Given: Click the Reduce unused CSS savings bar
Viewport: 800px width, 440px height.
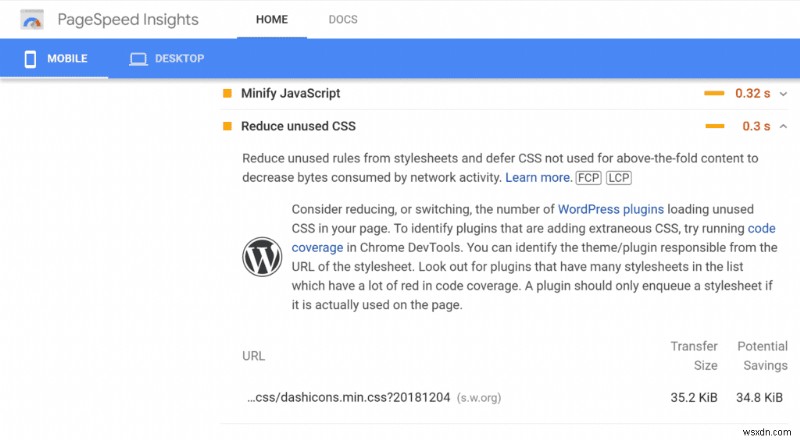Looking at the screenshot, I should 715,126.
